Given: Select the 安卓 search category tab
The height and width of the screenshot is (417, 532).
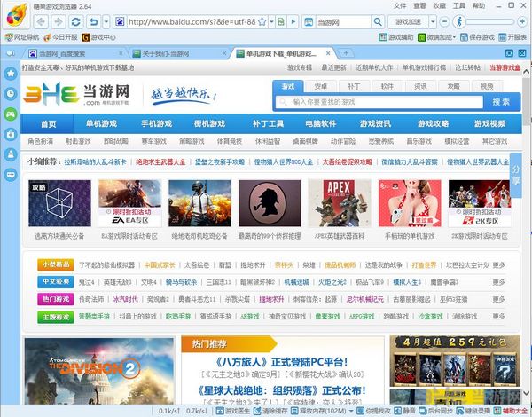Looking at the screenshot, I should [x=321, y=86].
